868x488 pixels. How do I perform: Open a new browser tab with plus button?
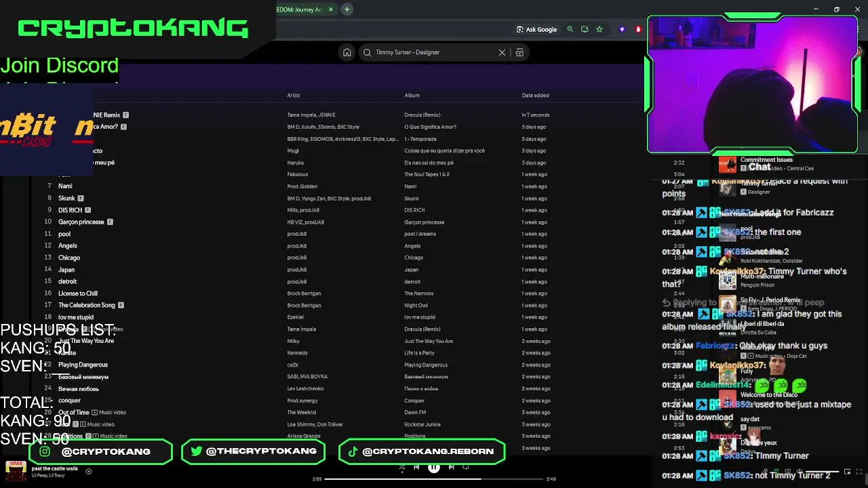pos(347,9)
